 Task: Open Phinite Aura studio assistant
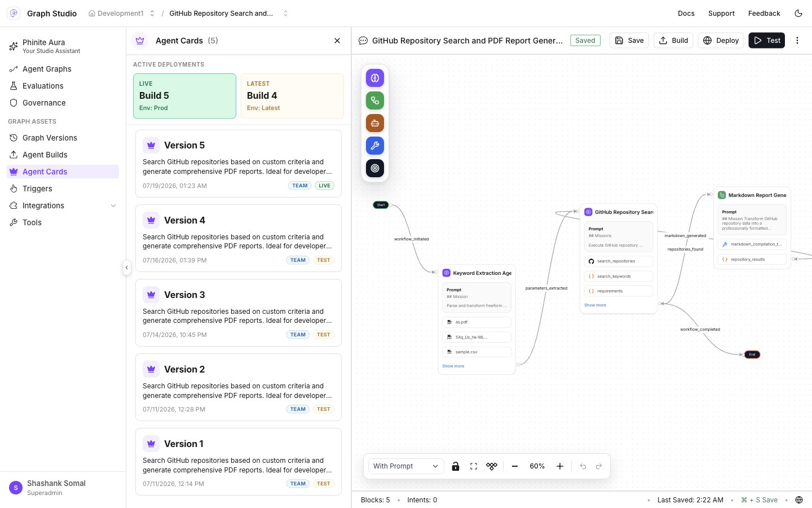[63, 47]
